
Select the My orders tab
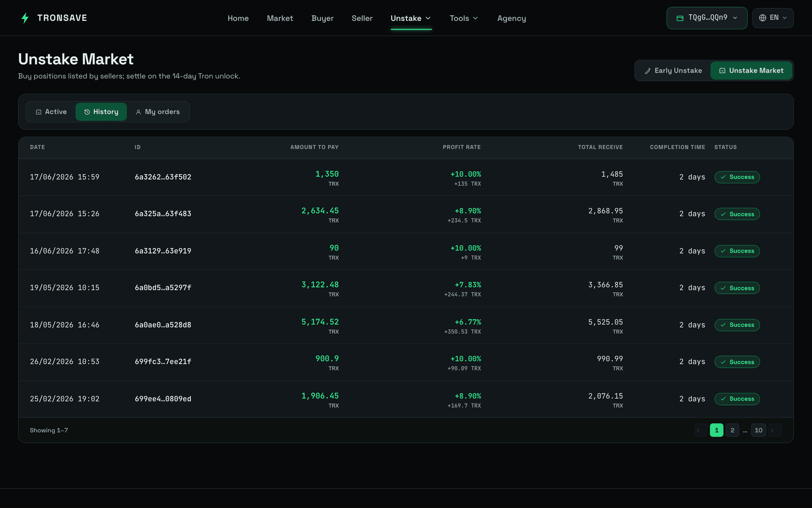(x=158, y=112)
